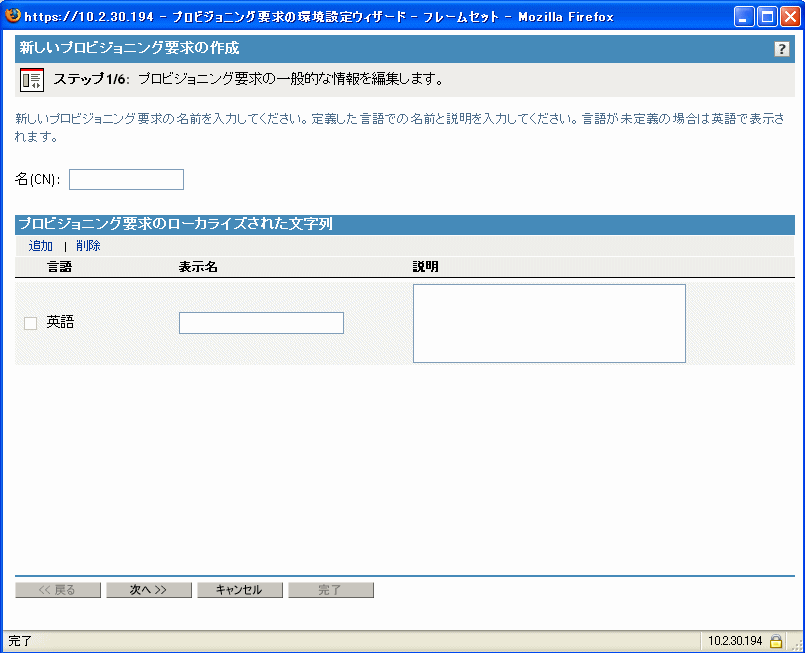Click the disabled 完了 button
This screenshot has height=653, width=805.
331,589
